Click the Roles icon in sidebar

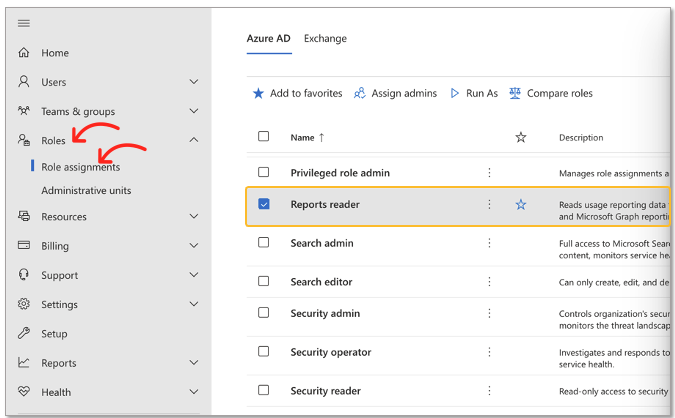24,140
